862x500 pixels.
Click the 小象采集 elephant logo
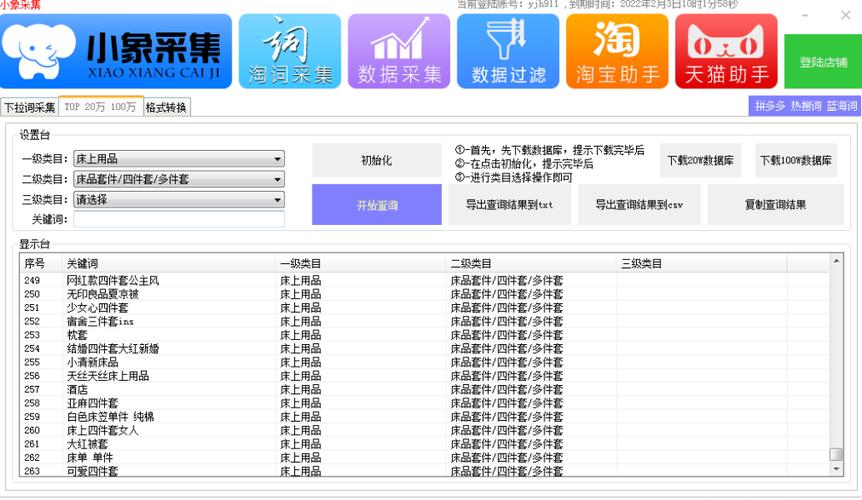115,51
